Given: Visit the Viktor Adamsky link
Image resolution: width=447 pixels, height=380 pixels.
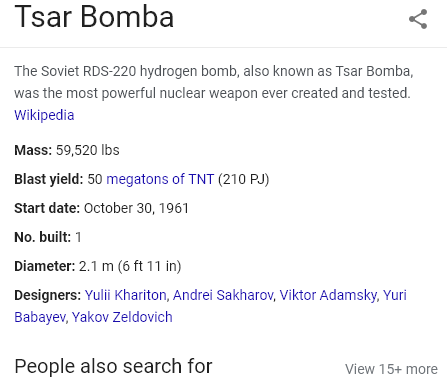Looking at the screenshot, I should (x=328, y=295).
